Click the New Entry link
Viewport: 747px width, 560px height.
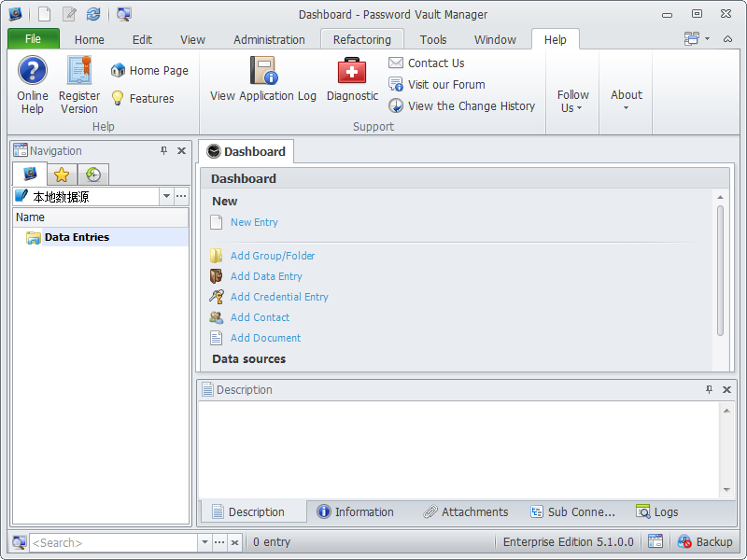254,222
